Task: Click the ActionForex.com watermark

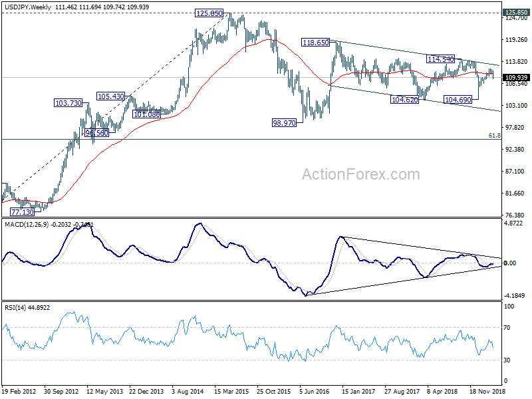Action: (x=360, y=174)
